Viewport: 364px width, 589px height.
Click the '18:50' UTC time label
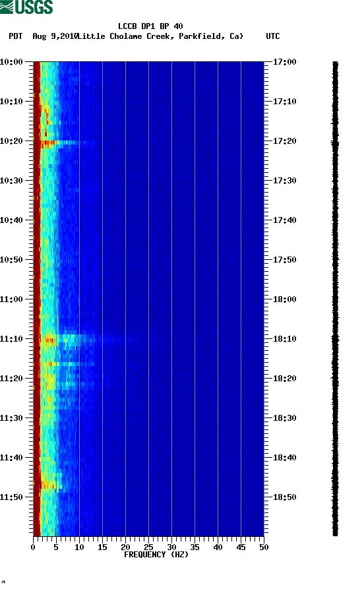tap(285, 497)
